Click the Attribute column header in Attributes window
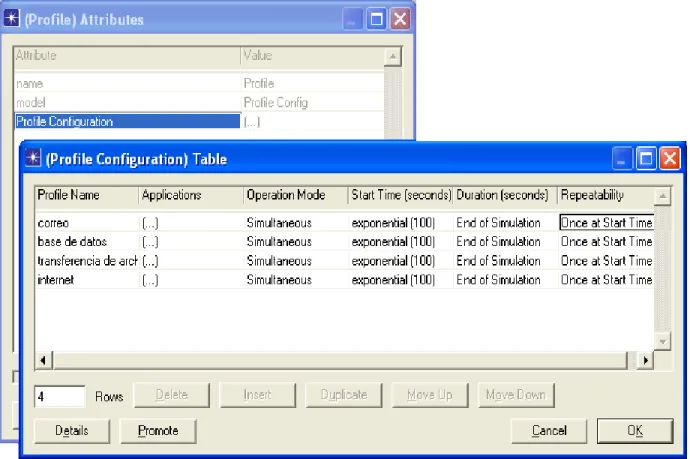690x459 pixels. click(128, 56)
